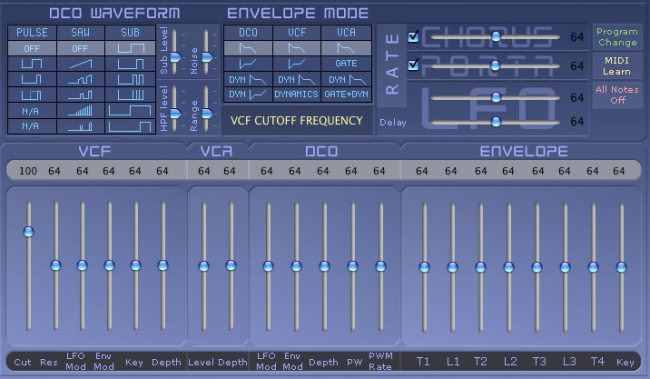
Task: Click the Cut value 100 readout
Action: click(x=28, y=171)
